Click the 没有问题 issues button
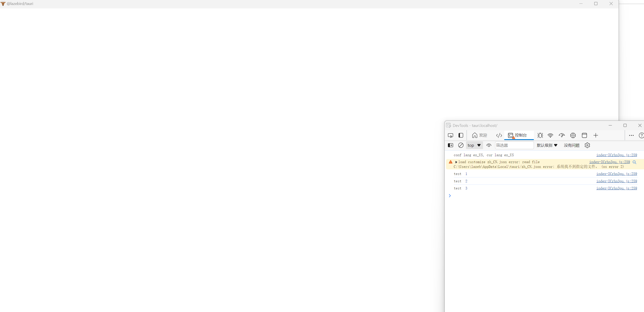The image size is (644, 312). point(572,145)
